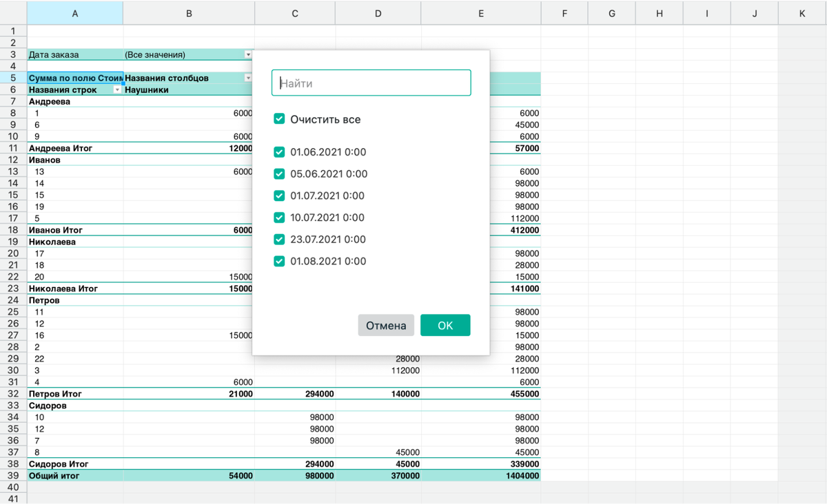Open the Названия столбцов dropdown arrow
The image size is (827, 504).
[x=249, y=78]
